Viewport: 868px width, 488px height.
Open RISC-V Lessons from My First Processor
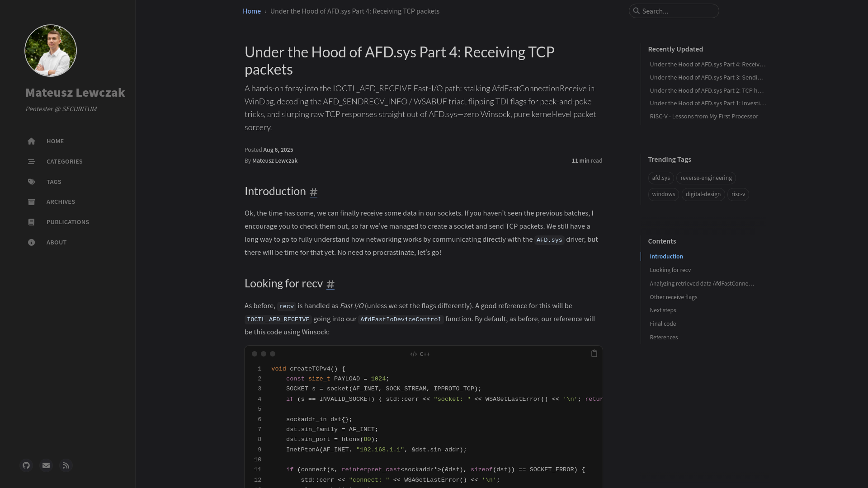tap(704, 117)
